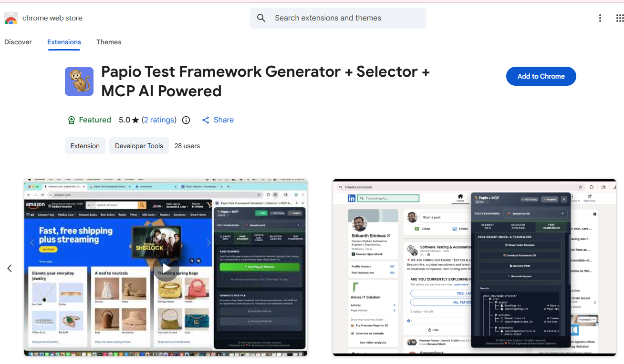This screenshot has height=364, width=624.
Task: Switch to the Extensions tab
Action: point(64,42)
